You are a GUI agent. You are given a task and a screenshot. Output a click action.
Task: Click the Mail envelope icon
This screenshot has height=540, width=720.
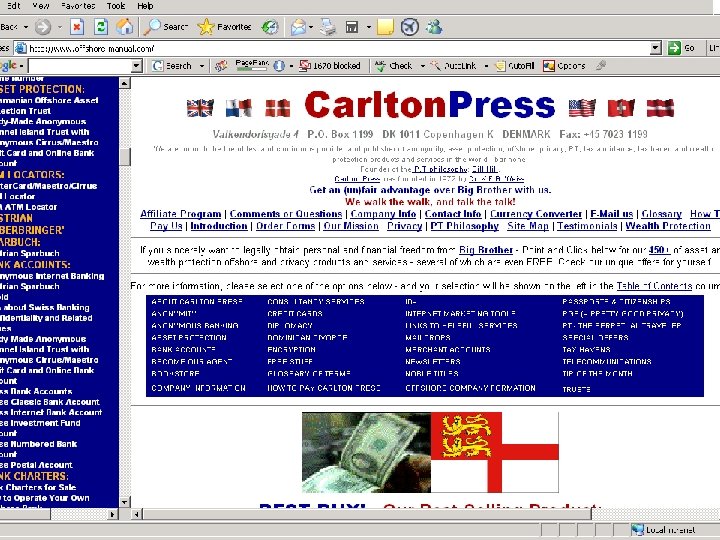tap(298, 27)
